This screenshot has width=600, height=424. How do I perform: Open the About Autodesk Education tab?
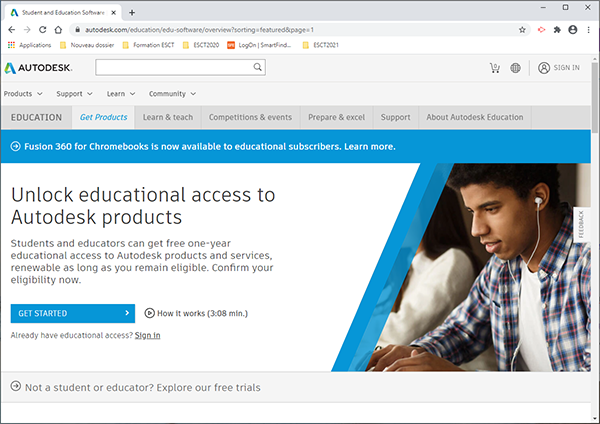click(x=475, y=117)
